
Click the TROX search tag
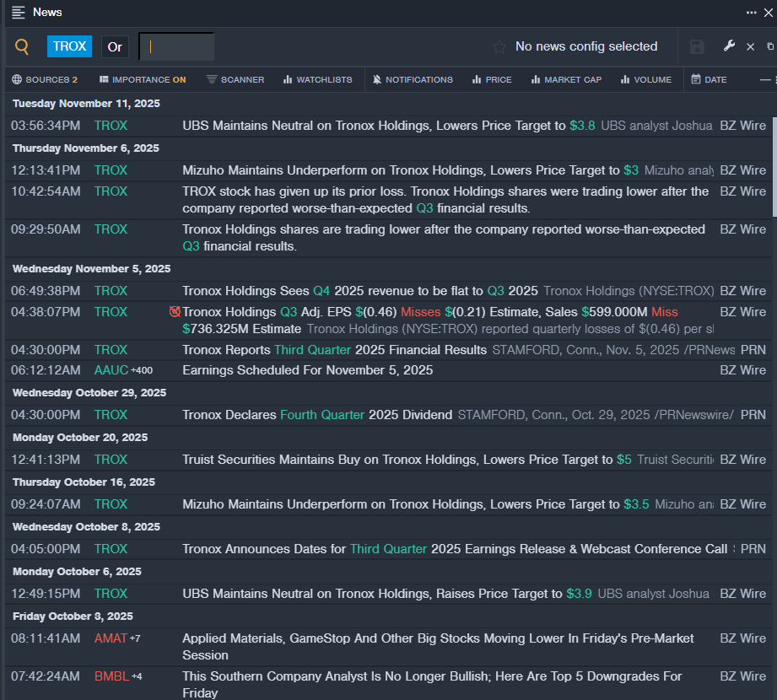[x=69, y=47]
